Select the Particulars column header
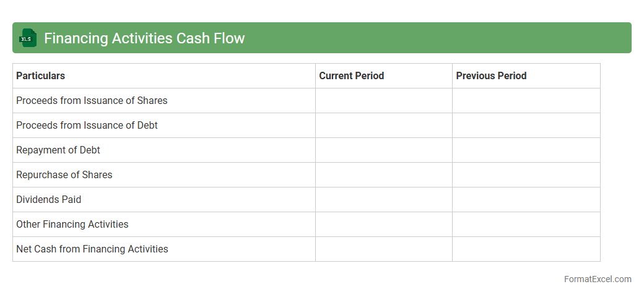 click(41, 76)
